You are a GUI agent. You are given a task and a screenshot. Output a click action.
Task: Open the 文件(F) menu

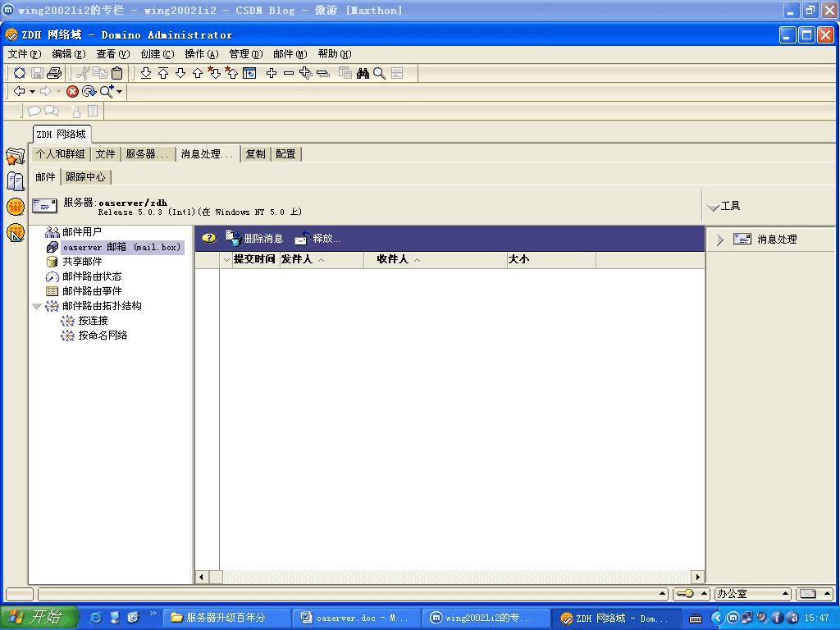click(x=25, y=54)
